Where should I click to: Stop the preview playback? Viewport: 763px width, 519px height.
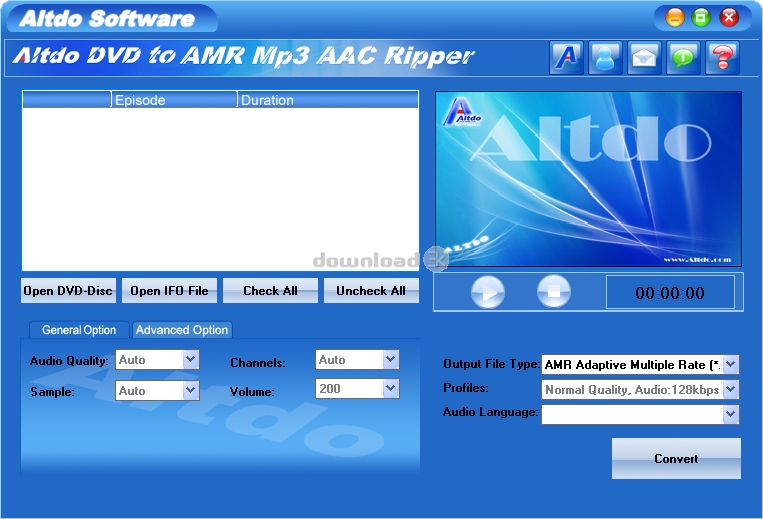click(x=554, y=291)
